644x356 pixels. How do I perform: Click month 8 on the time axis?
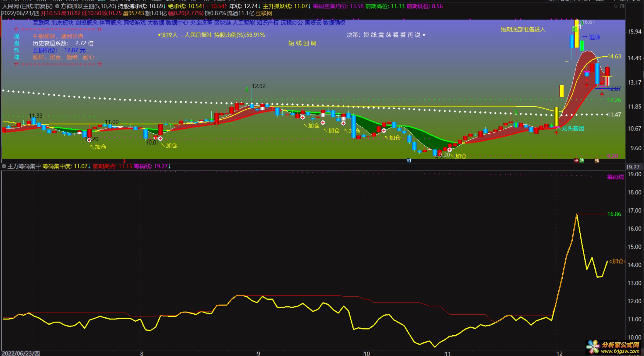click(142, 353)
